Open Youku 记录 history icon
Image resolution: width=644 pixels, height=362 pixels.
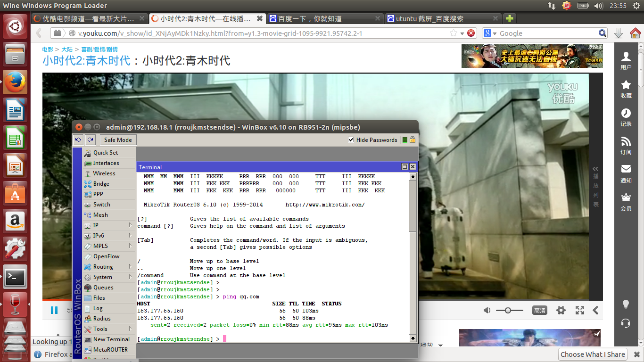[x=626, y=117]
